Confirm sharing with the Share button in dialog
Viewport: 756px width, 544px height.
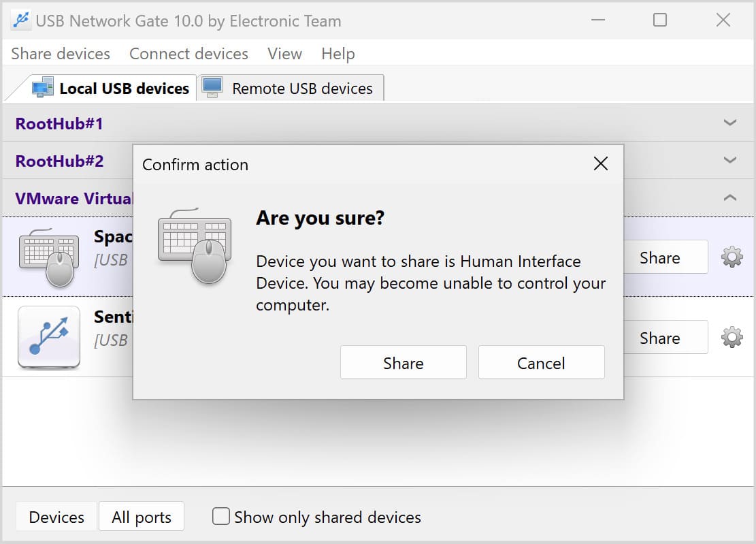click(x=403, y=362)
